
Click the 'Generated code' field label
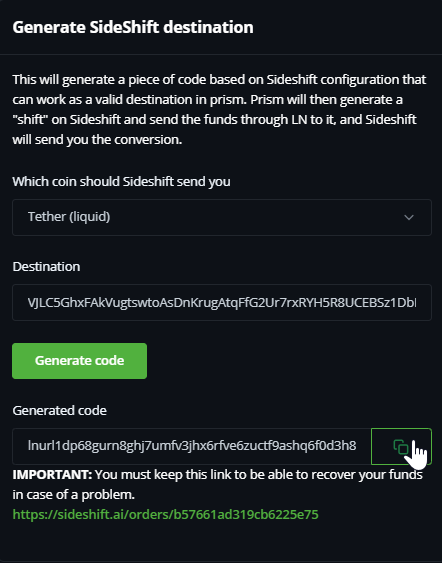(x=60, y=410)
